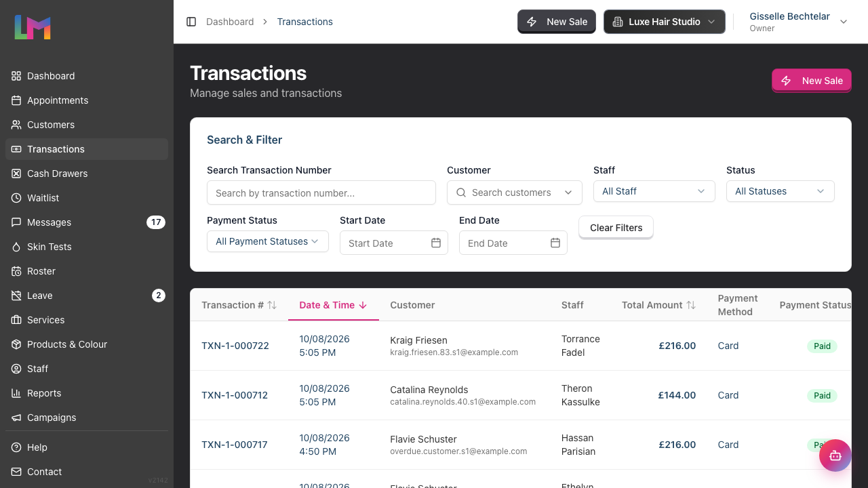Sort by Total Amount column
Screen dimensions: 868x488
pyautogui.click(x=658, y=305)
